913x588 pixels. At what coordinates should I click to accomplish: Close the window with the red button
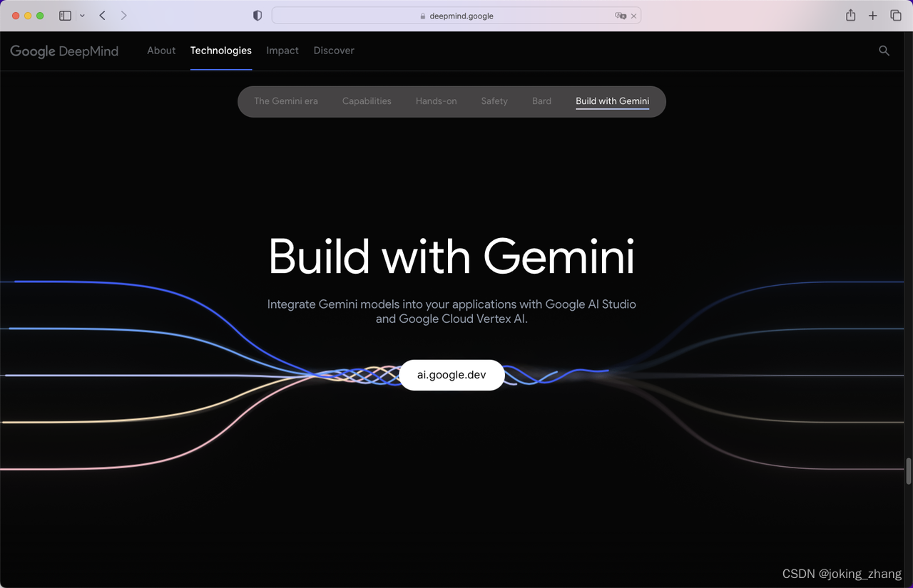[16, 16]
